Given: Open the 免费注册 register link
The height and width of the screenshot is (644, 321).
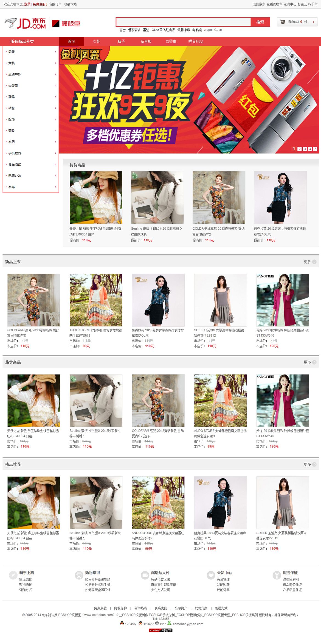Looking at the screenshot, I should pos(39,4).
